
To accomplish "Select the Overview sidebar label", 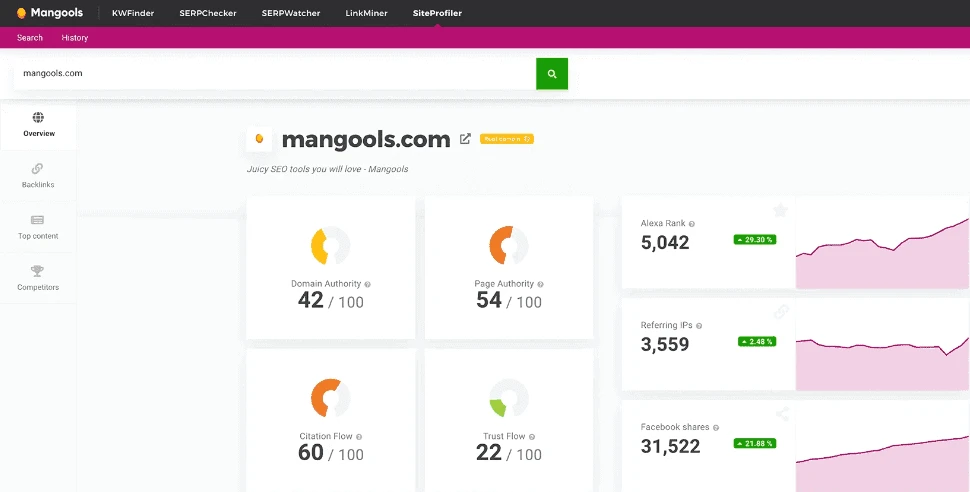I will tap(39, 134).
